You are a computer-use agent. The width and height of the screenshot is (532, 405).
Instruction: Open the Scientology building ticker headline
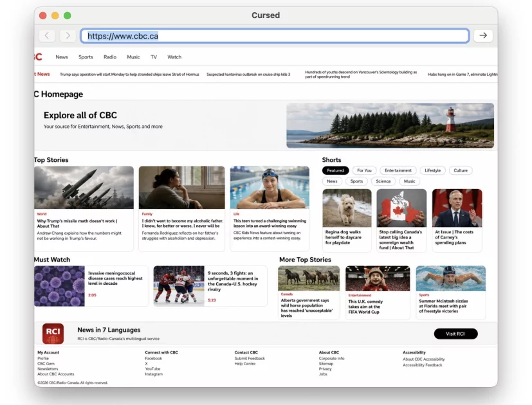361,75
